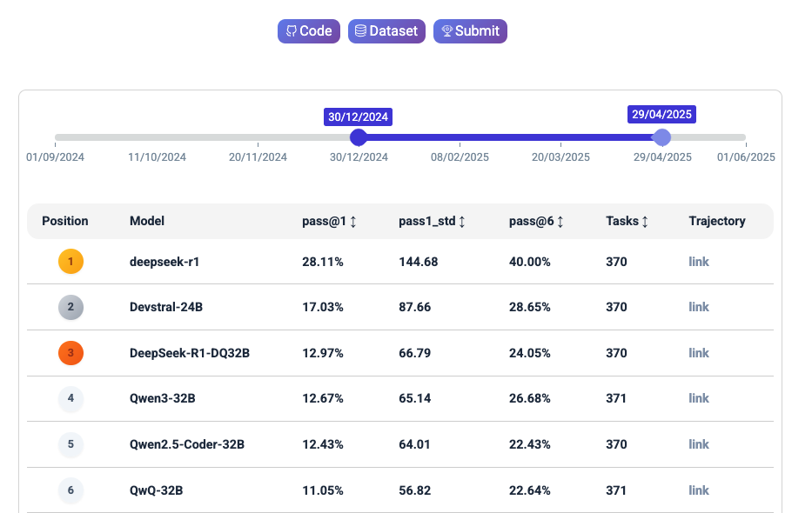Click the Model column header
This screenshot has width=812, height=513.
point(147,221)
